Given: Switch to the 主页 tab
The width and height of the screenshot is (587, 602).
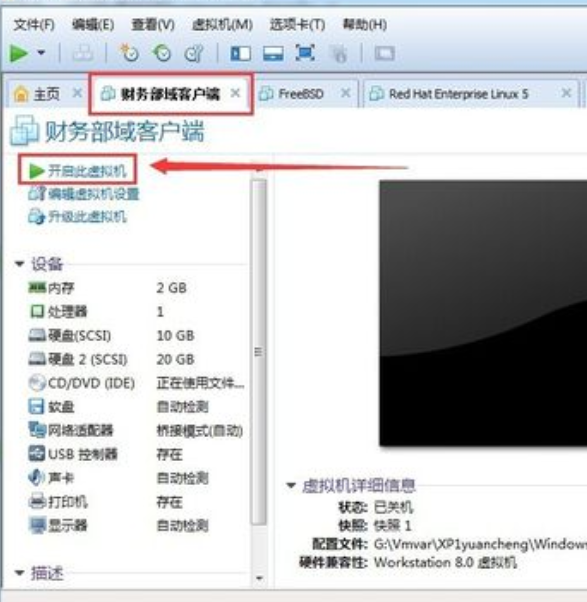Looking at the screenshot, I should pos(46,94).
